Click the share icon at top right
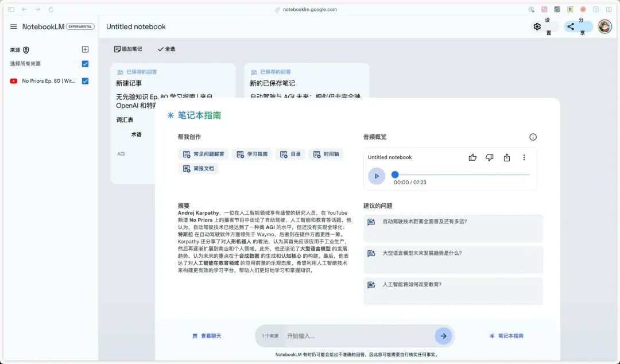The width and height of the screenshot is (620, 364). click(x=571, y=26)
